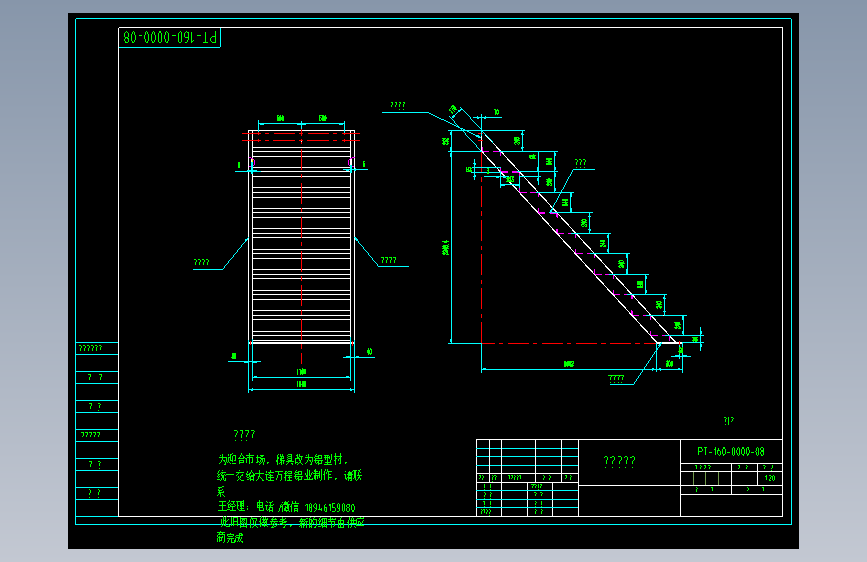Click the phone number 18946159080 in the note

pos(330,508)
